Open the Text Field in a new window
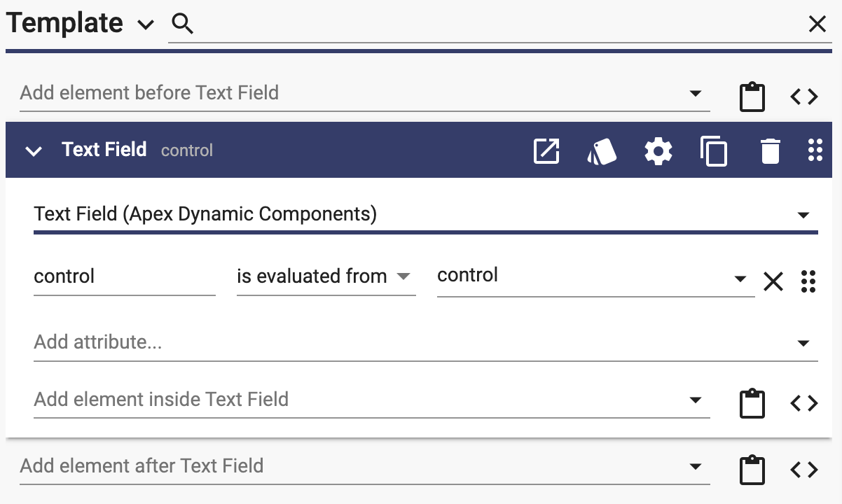The width and height of the screenshot is (842, 504). (546, 151)
